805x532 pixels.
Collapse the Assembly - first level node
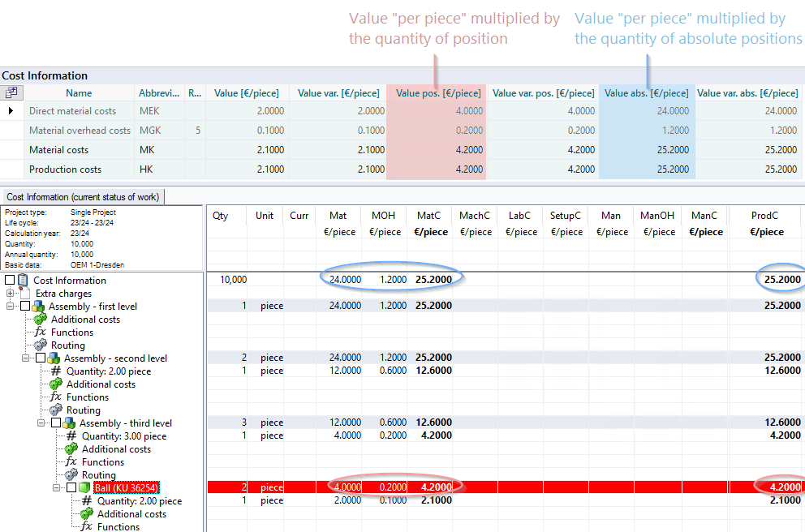11,307
